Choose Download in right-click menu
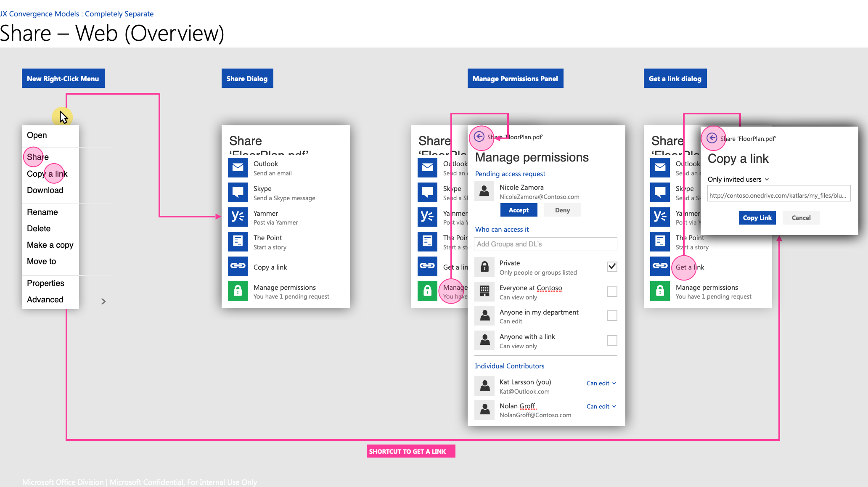Screen dimensions: 868x487 click(x=45, y=190)
